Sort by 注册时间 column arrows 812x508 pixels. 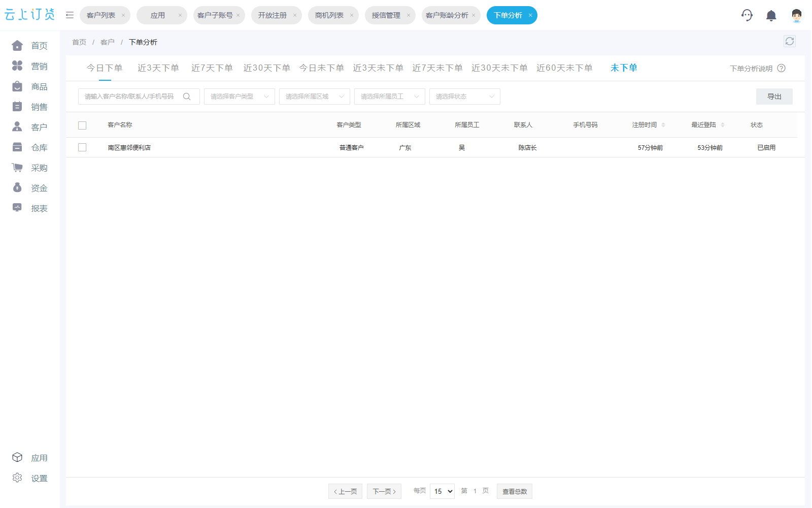click(x=663, y=125)
